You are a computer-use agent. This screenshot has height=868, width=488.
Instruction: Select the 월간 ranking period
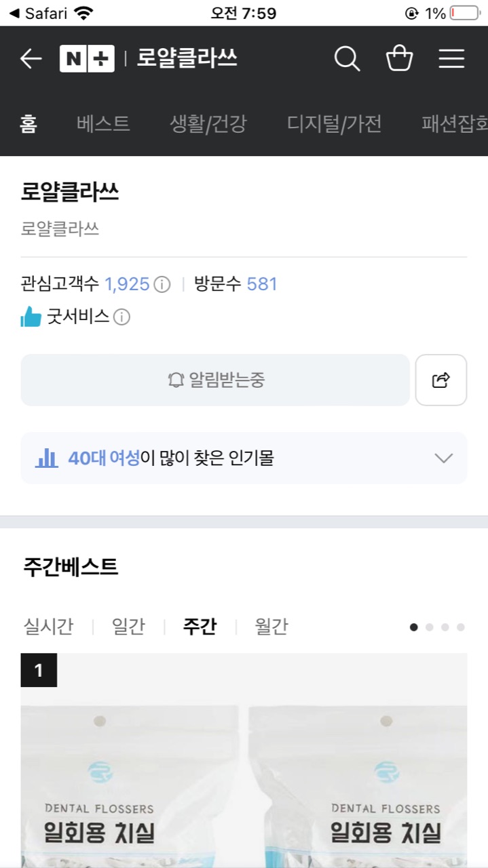coord(271,626)
